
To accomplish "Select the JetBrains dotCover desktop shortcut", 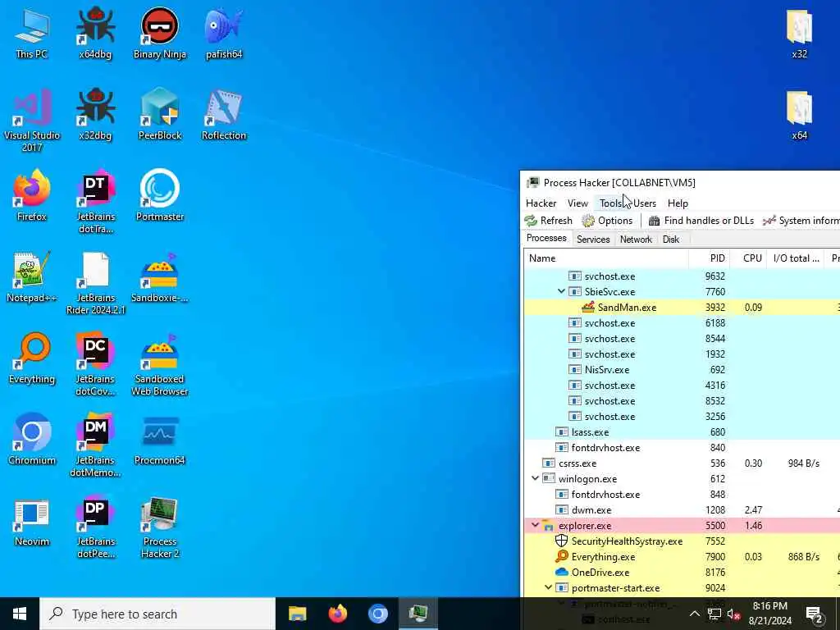I will [95, 365].
